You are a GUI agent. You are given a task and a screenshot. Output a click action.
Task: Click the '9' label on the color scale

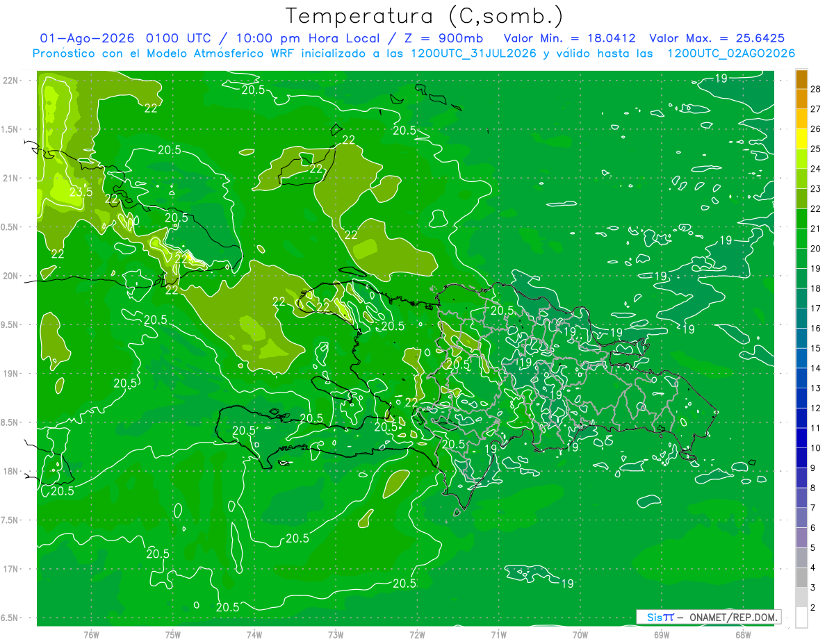813,468
